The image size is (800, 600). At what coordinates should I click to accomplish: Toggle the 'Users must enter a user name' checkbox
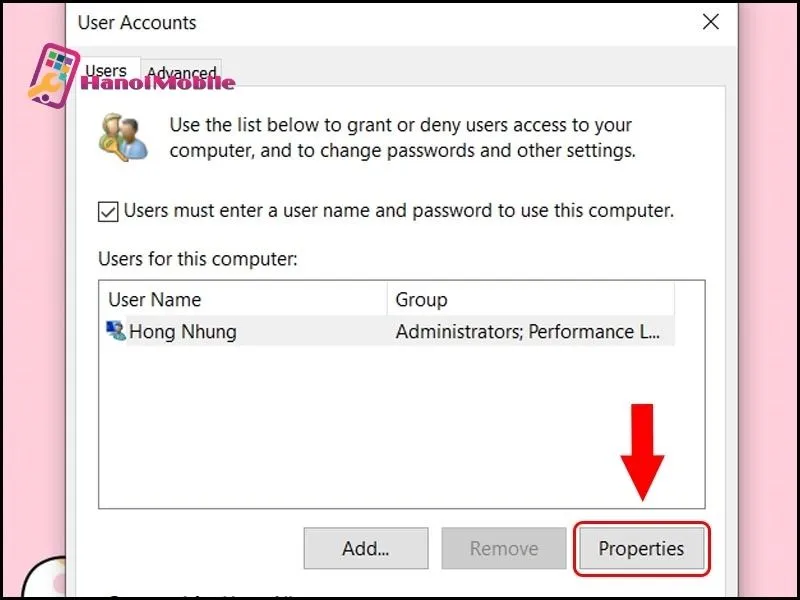pos(108,212)
